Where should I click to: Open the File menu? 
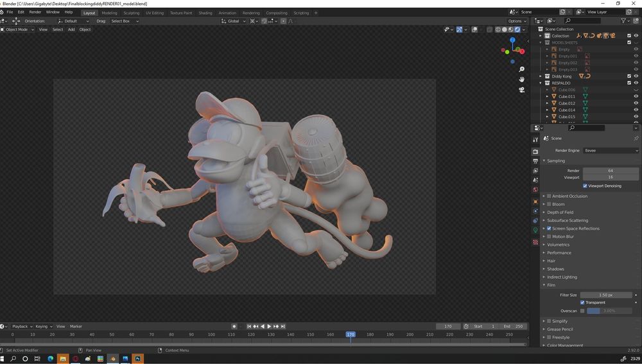click(10, 12)
